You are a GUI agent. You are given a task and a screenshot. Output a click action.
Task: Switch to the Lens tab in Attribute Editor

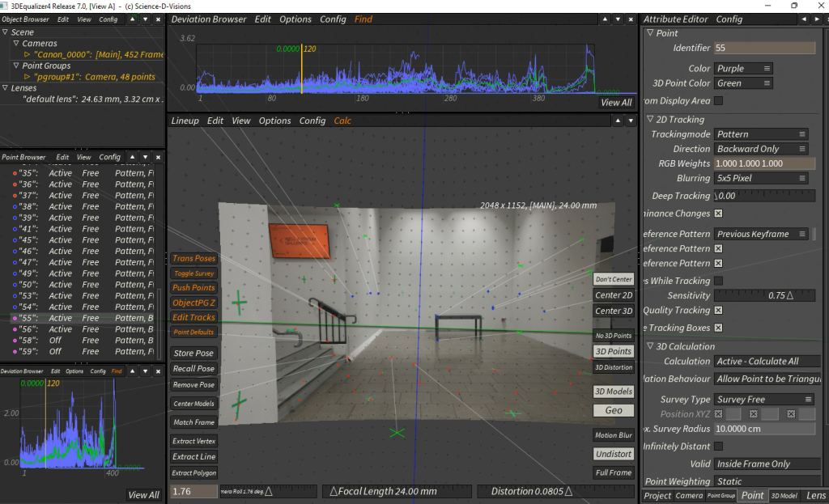click(816, 496)
